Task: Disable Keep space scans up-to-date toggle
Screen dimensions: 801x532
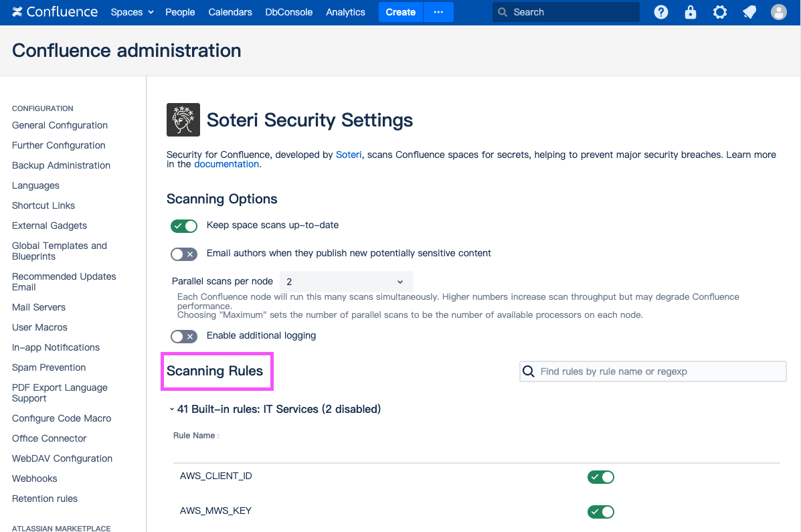Action: (x=184, y=226)
